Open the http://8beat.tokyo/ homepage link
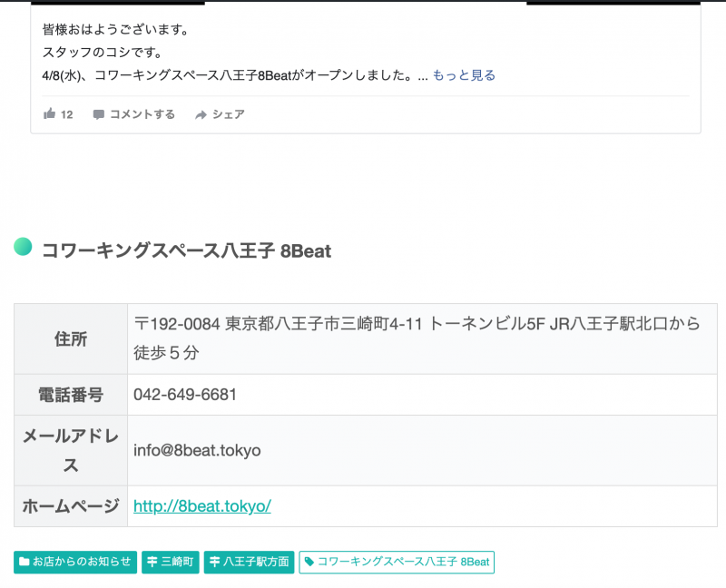This screenshot has width=726, height=588. tap(202, 506)
